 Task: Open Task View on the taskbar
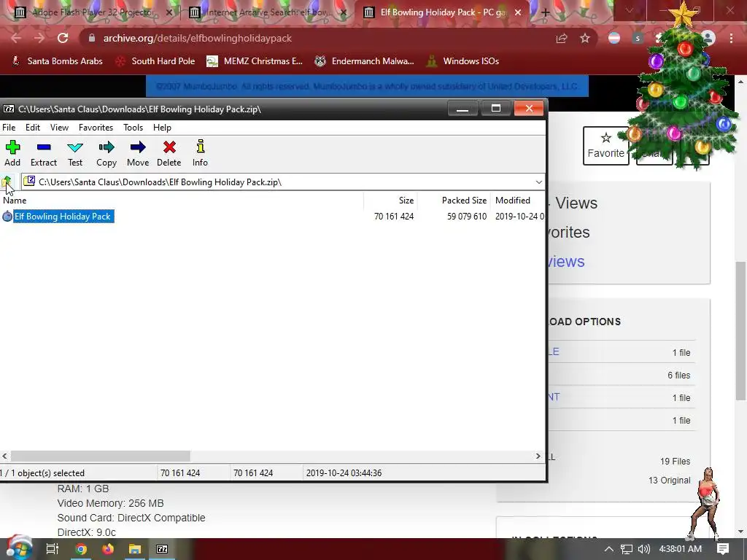[52, 549]
